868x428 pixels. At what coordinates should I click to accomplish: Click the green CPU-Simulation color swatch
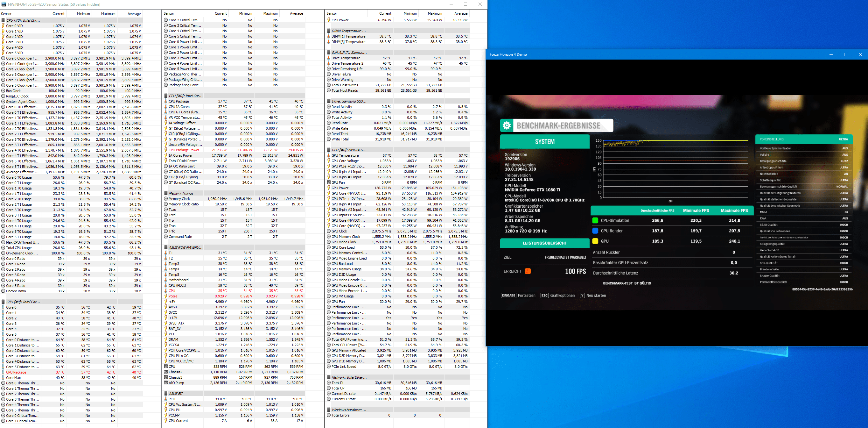(x=595, y=221)
